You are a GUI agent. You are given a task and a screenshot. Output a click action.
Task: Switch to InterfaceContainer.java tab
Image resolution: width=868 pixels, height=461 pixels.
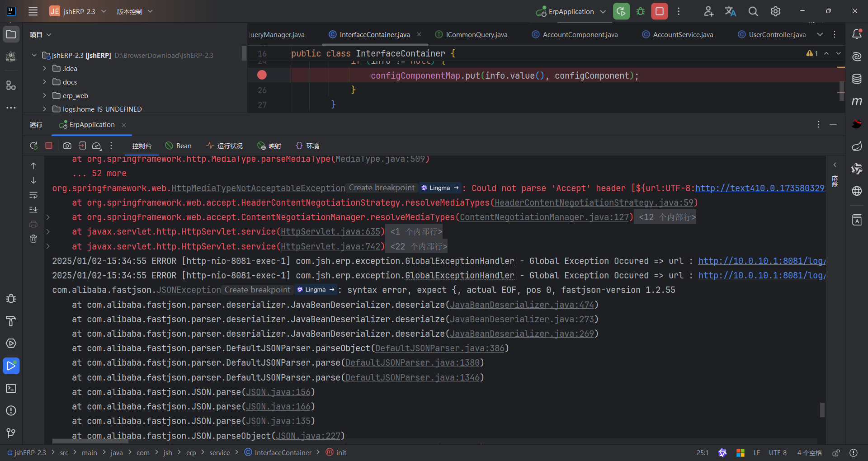374,34
